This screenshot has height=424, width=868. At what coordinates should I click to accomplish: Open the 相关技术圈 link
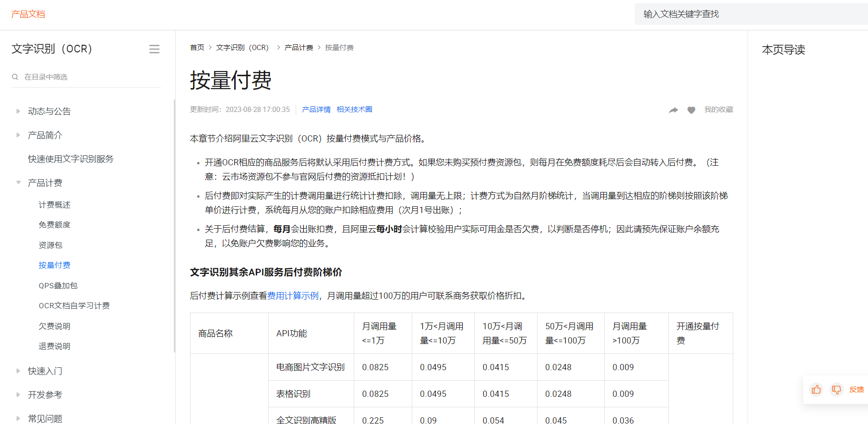(x=354, y=110)
